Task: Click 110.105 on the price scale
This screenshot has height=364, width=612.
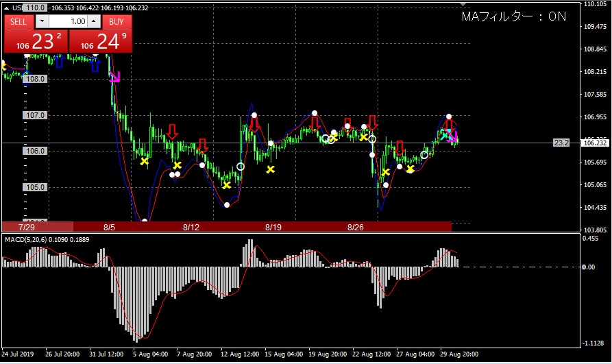Action: point(596,4)
